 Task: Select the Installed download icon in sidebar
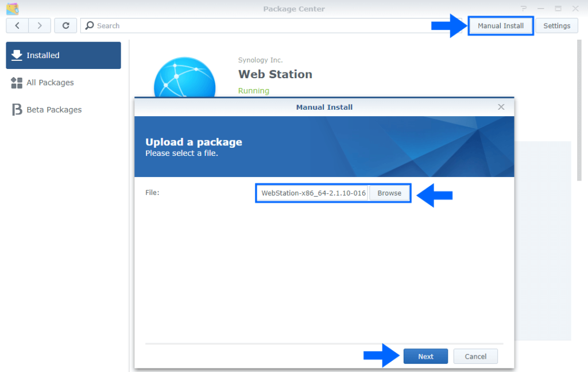click(x=17, y=55)
